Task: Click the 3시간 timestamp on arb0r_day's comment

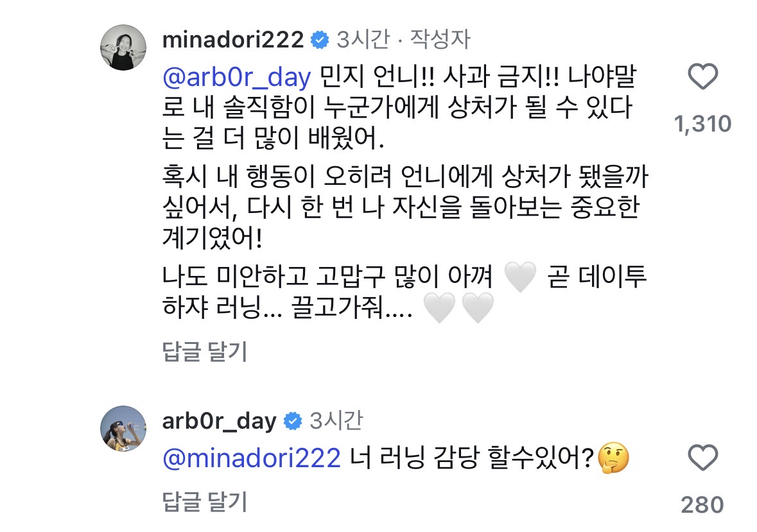Action: (336, 421)
